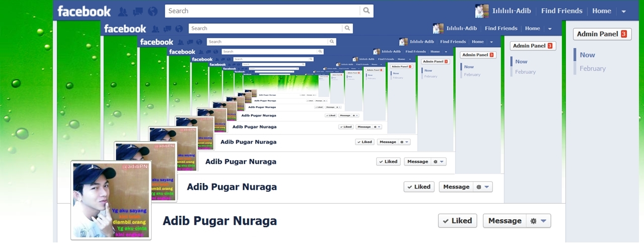Click the second-largest Liked button
The image size is (644, 250).
419,187
